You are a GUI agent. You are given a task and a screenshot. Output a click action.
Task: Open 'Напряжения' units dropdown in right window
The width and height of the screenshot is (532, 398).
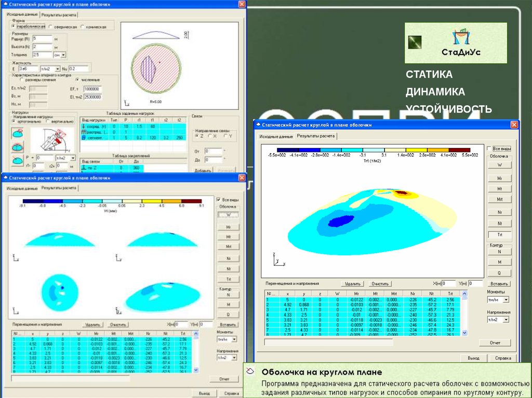pyautogui.click(x=506, y=320)
